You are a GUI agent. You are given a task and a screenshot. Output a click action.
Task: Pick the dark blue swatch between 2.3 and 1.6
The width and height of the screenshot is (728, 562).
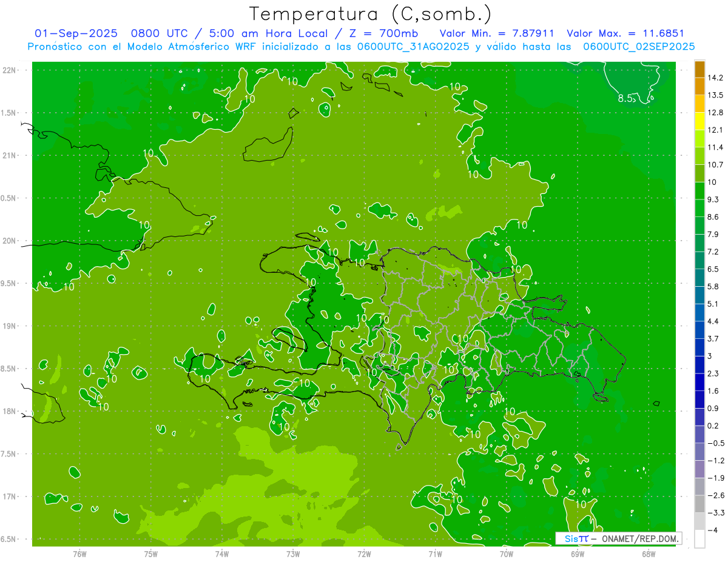[x=699, y=382]
